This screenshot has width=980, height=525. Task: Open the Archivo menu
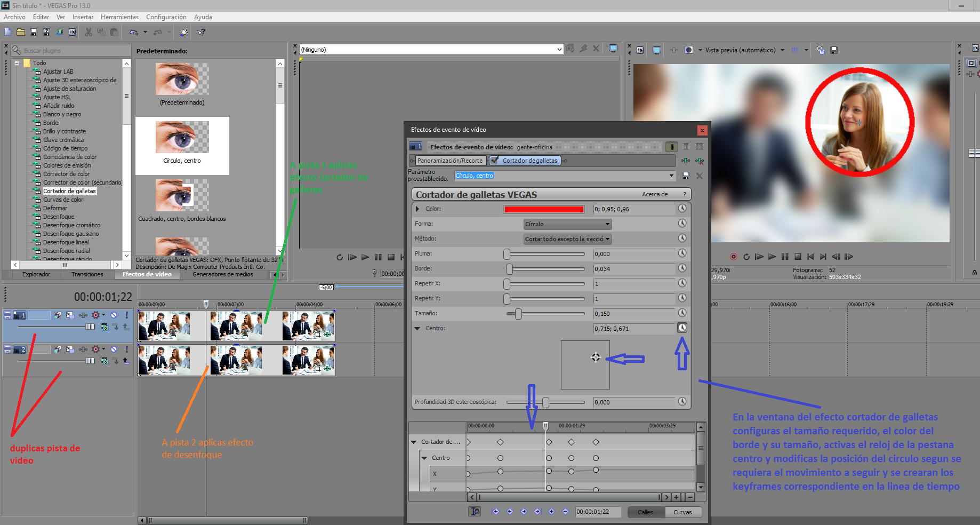coord(14,17)
